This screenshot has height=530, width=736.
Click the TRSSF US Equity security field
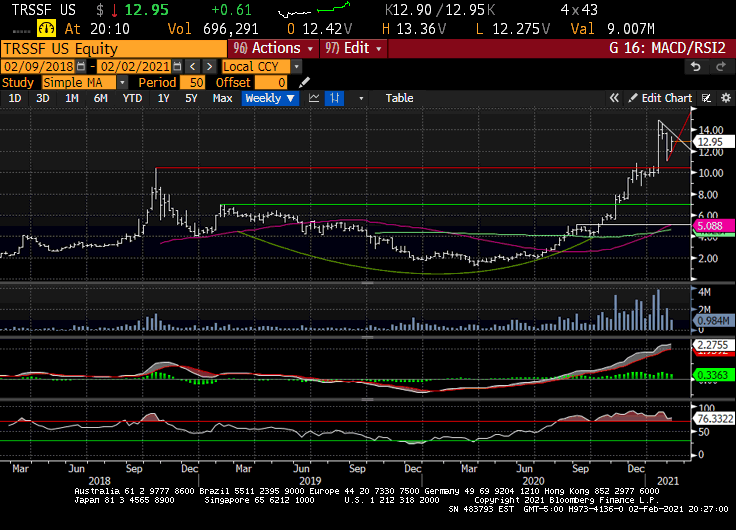pos(114,48)
